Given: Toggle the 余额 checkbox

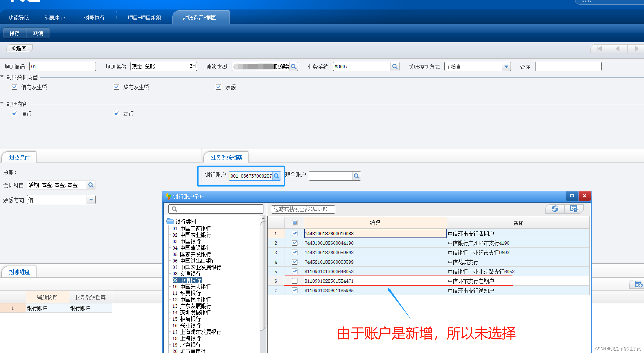Looking at the screenshot, I should pos(218,87).
